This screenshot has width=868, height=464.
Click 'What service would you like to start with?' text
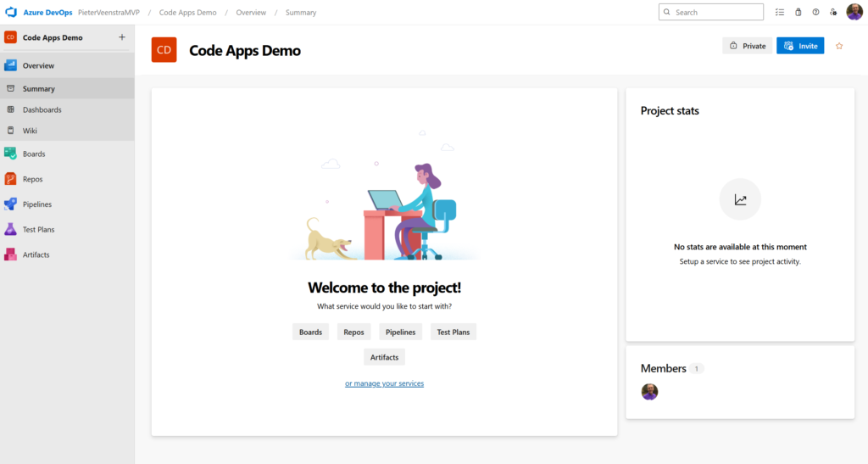384,306
